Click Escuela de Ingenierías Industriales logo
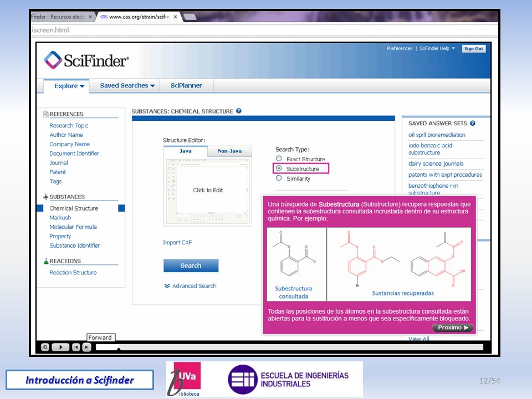 [x=288, y=379]
